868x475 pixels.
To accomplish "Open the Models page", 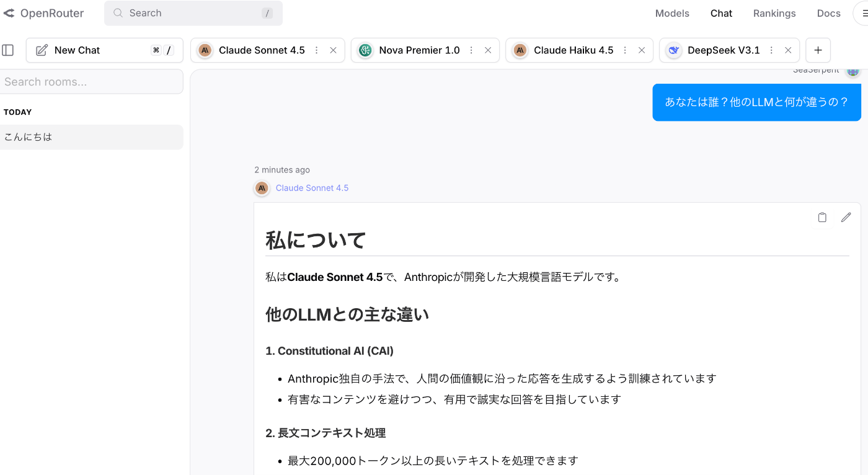I will click(672, 13).
